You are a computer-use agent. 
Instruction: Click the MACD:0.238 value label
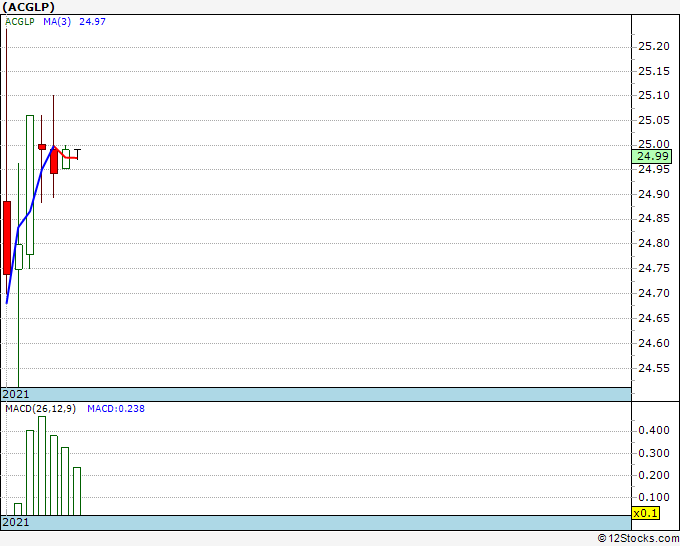tap(116, 409)
